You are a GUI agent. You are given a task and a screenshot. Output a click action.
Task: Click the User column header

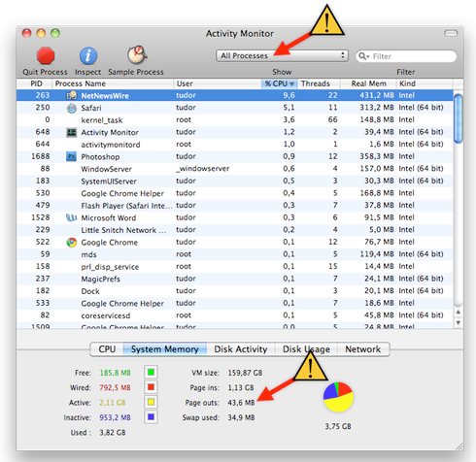pyautogui.click(x=217, y=83)
